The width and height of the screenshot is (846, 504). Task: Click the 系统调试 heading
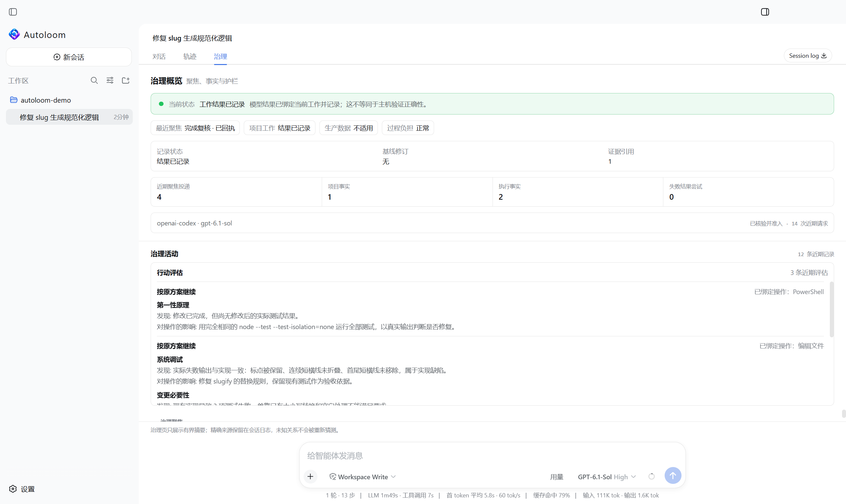169,359
